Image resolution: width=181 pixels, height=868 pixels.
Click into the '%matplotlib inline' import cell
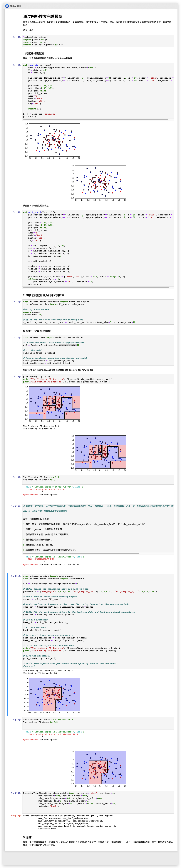coord(98,41)
